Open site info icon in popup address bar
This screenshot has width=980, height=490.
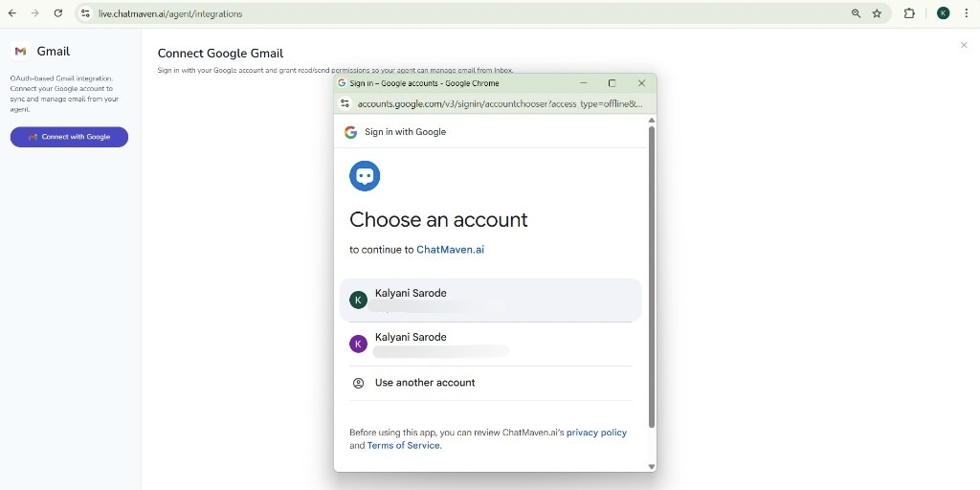[345, 103]
